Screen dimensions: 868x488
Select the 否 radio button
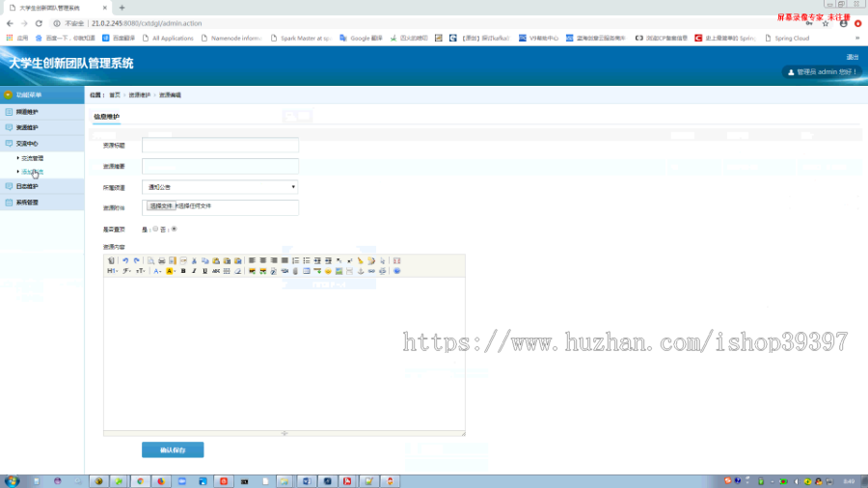[174, 230]
